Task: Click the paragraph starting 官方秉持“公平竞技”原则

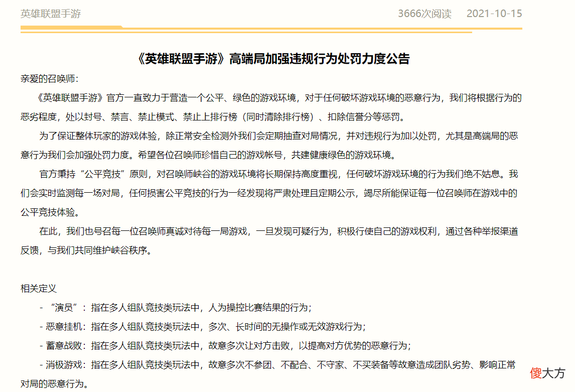Action: 269,193
